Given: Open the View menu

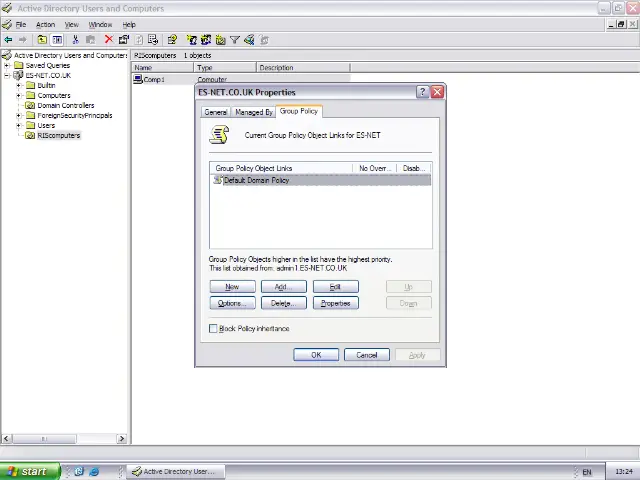Looking at the screenshot, I should pos(71,24).
